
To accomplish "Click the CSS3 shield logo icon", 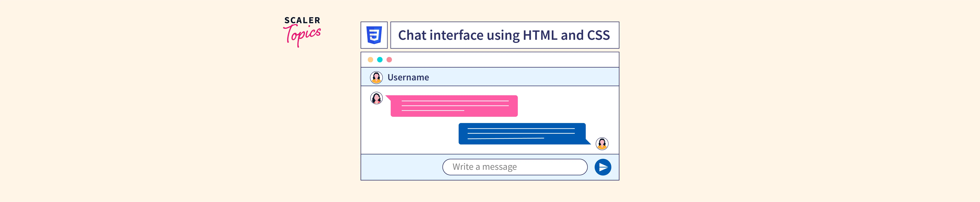I will [374, 35].
